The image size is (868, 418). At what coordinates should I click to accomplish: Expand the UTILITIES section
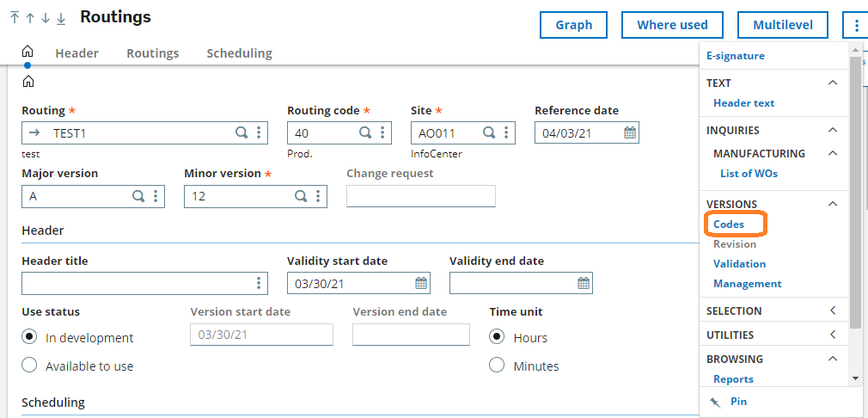coord(832,335)
